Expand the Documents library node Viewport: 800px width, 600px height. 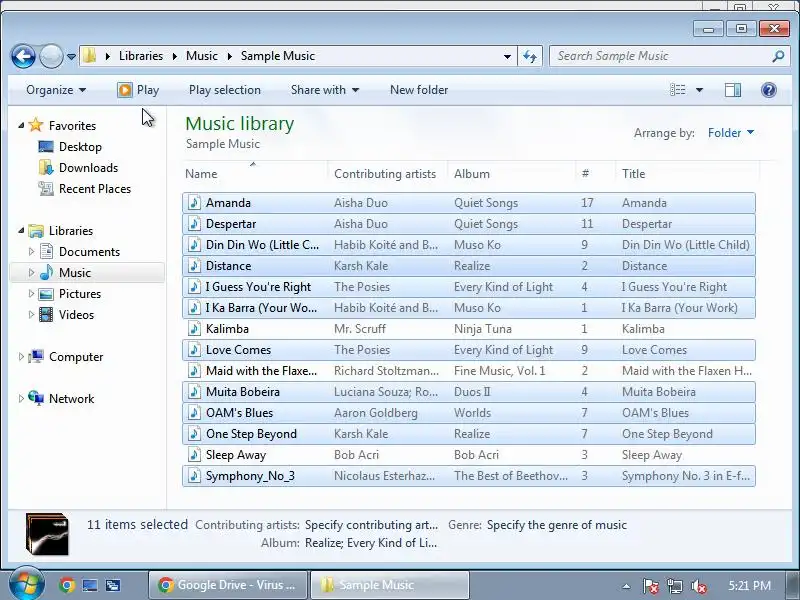click(31, 251)
